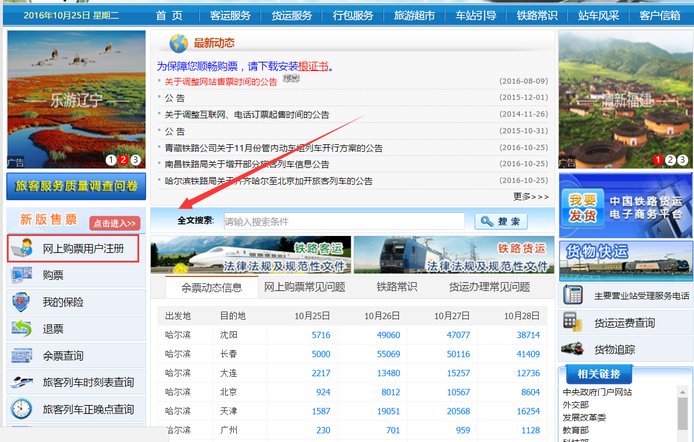Click the clock icon for 正晚点查询

tap(21, 409)
